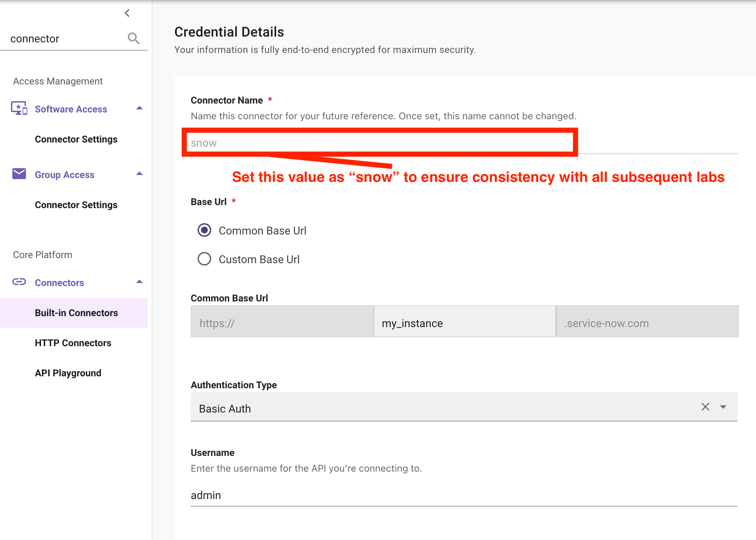Open Connector Settings under Software Access

pos(76,139)
